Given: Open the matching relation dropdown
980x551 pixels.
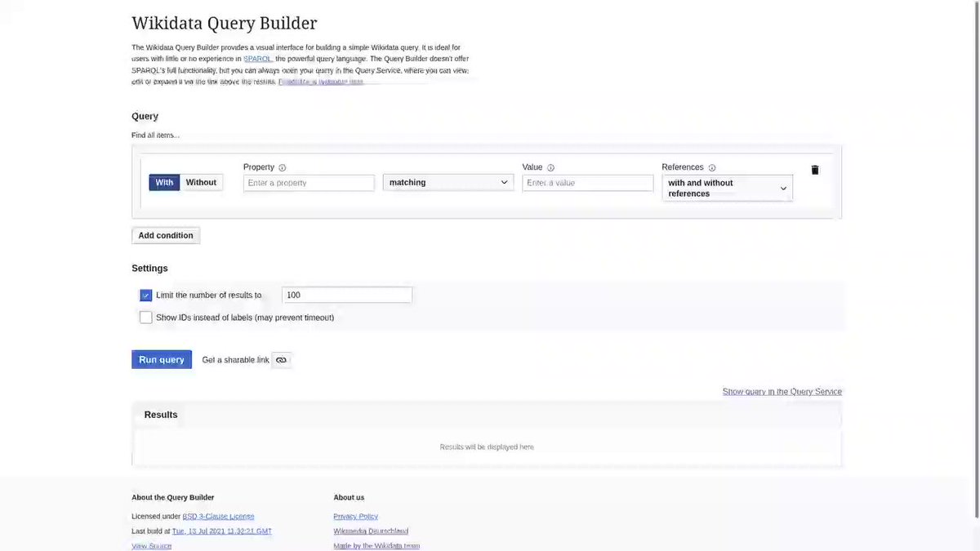Looking at the screenshot, I should pyautogui.click(x=448, y=183).
